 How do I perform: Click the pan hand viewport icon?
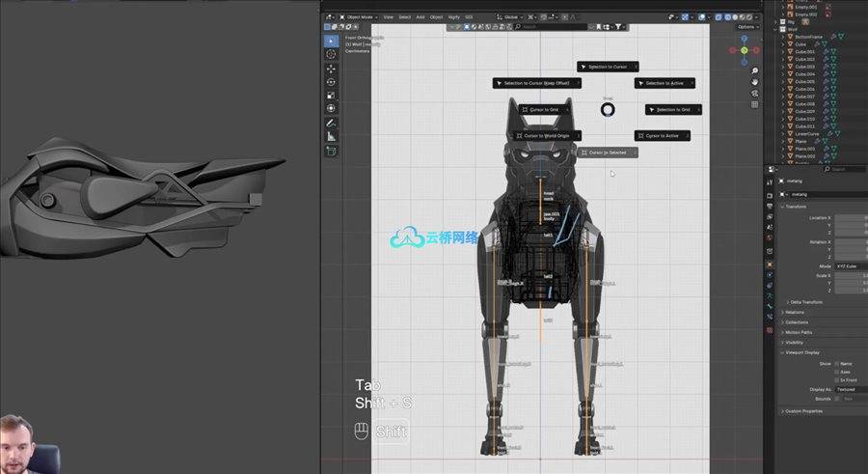click(x=754, y=81)
